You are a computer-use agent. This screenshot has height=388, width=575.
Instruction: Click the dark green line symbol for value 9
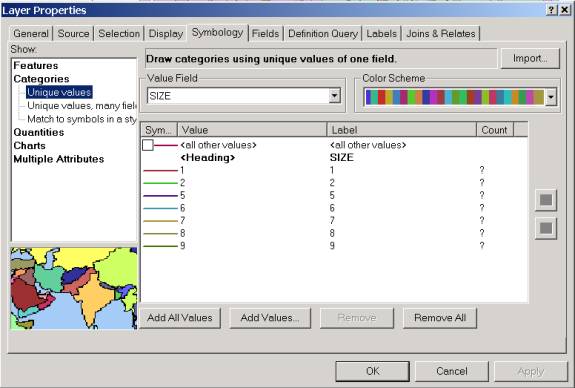pyautogui.click(x=160, y=246)
